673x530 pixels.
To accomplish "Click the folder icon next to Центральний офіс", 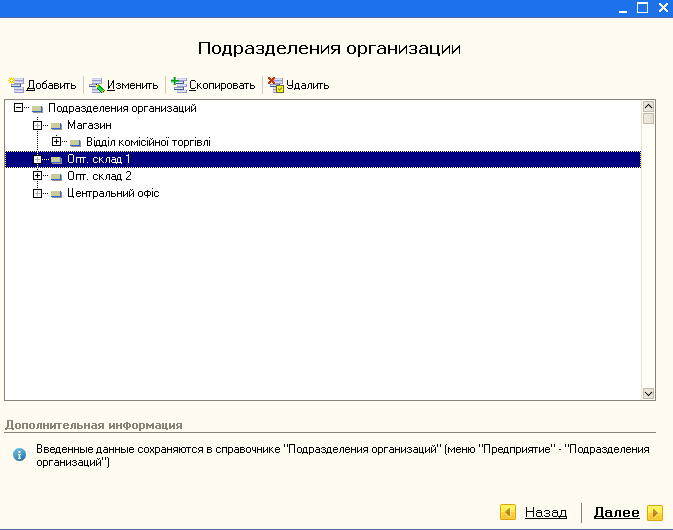I will pyautogui.click(x=56, y=194).
